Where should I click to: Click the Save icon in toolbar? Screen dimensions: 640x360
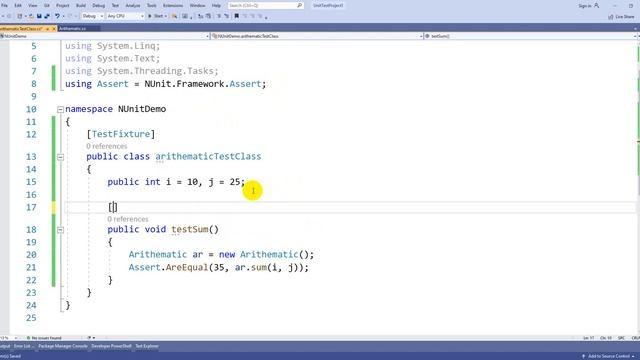click(x=39, y=16)
